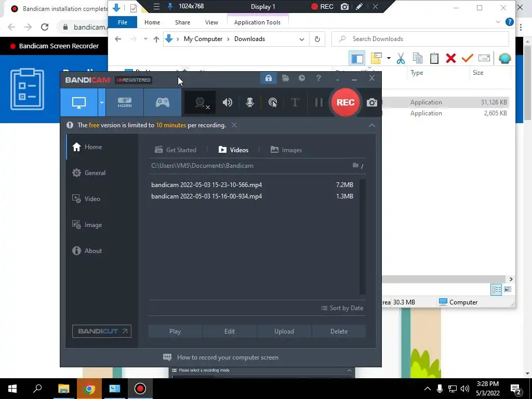Select video bandicam 2022-05-03 15-23-10-566.mp4

(252, 185)
